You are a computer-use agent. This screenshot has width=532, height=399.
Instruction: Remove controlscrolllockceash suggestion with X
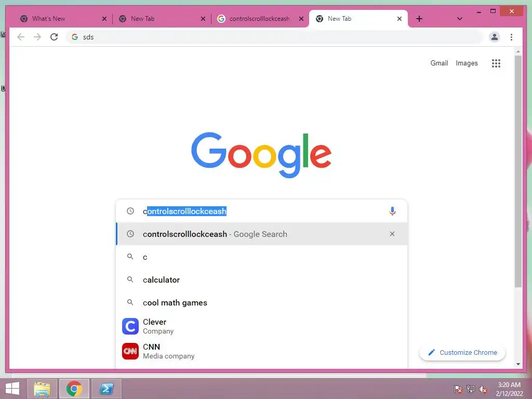pos(392,234)
